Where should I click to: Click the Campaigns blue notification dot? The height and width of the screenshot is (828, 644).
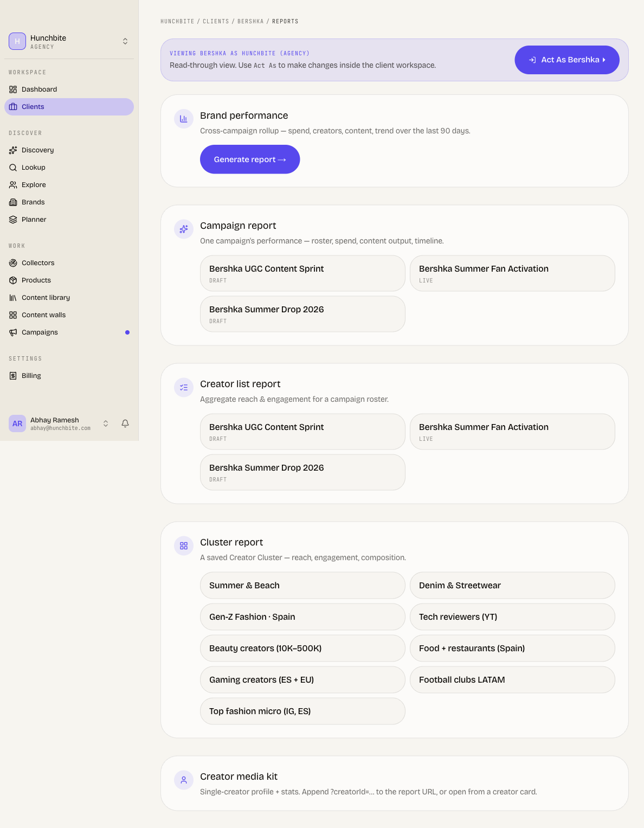point(127,332)
